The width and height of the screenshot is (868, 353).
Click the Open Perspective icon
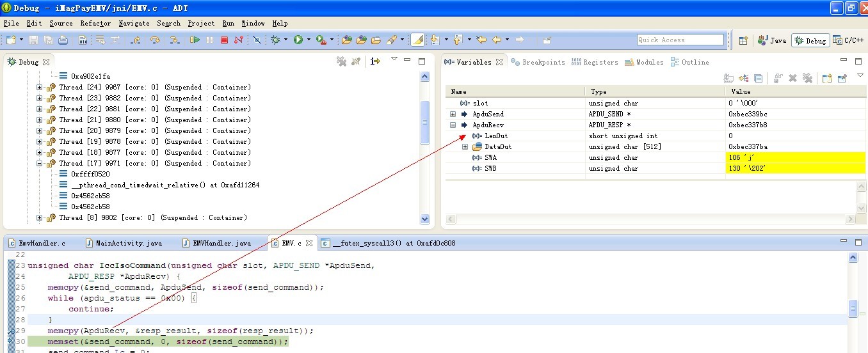click(743, 40)
